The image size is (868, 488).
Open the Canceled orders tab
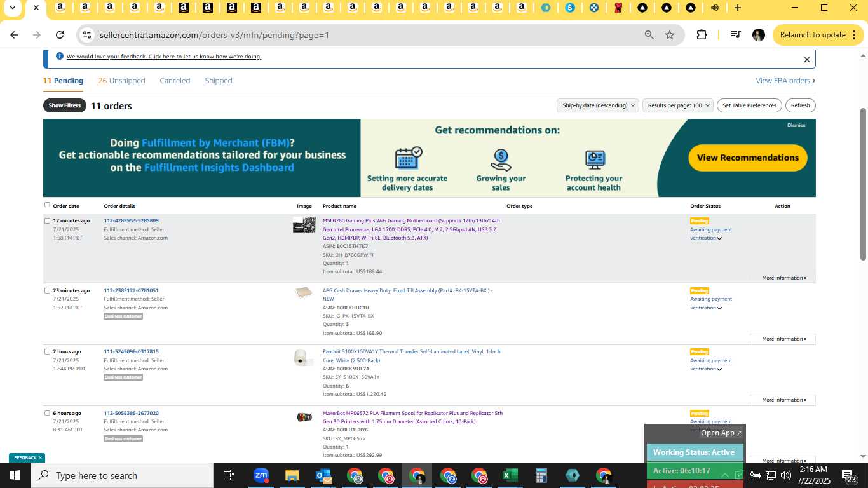175,81
